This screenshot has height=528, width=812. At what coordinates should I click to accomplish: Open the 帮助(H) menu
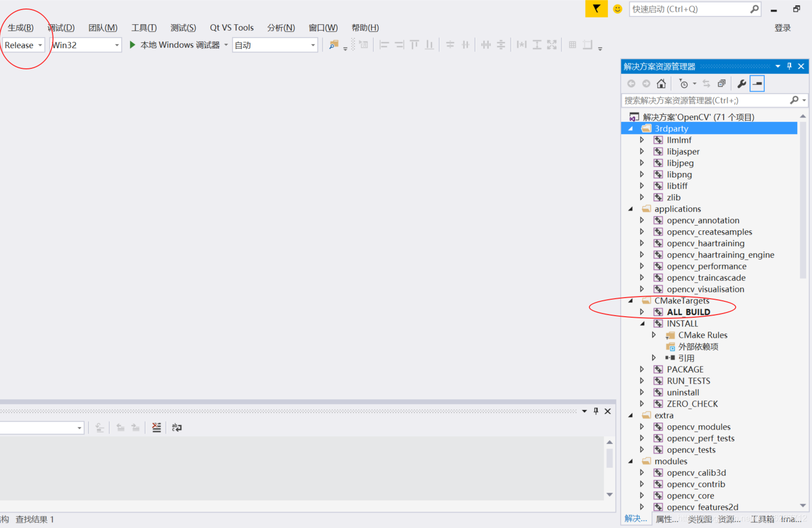point(365,28)
